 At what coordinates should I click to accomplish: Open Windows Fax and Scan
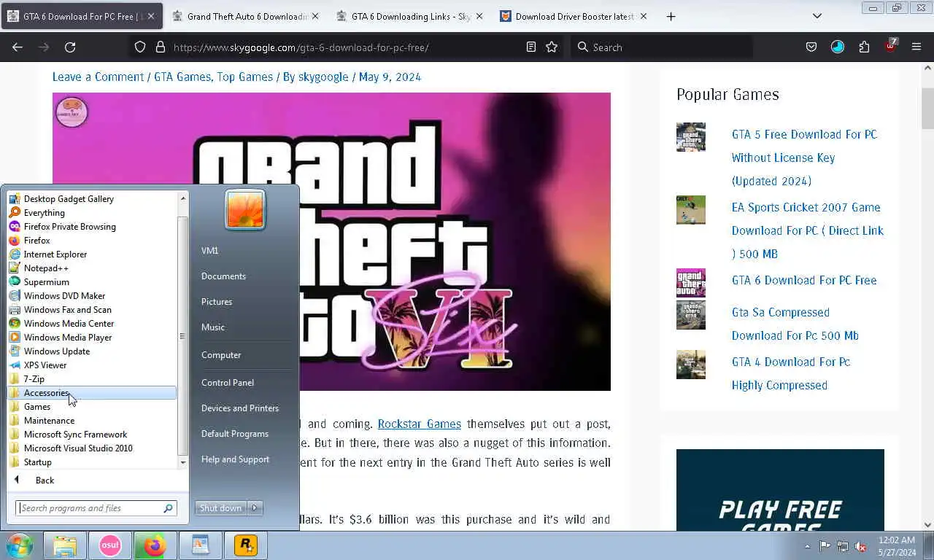pos(92,310)
